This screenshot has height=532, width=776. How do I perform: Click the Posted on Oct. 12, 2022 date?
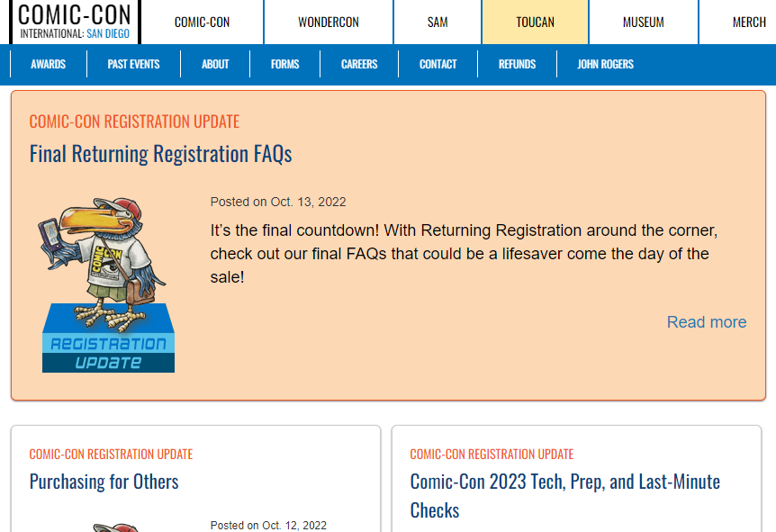coord(268,525)
